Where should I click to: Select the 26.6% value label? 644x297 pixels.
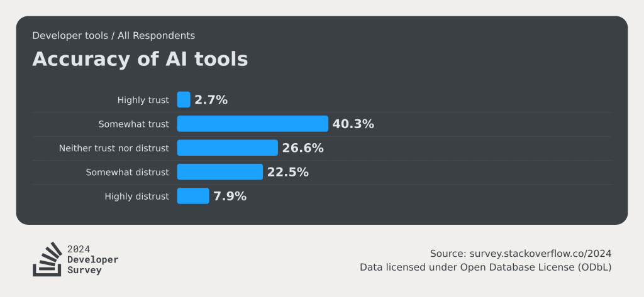pos(303,148)
